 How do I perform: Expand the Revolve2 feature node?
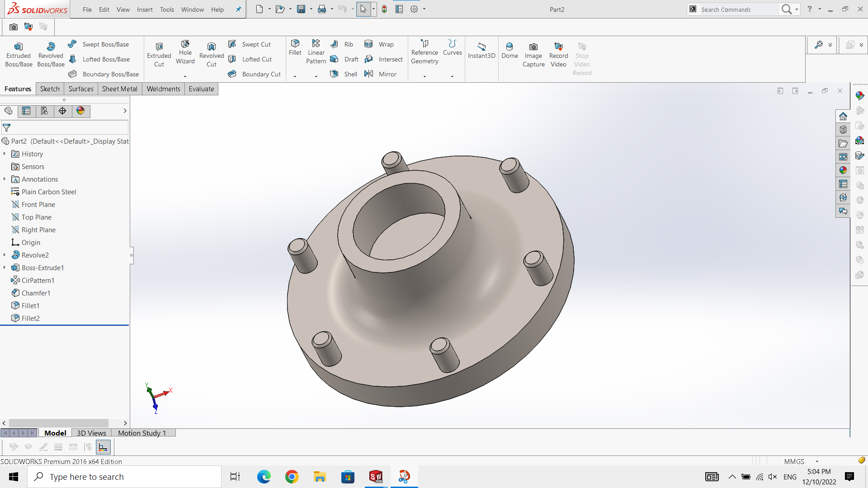(5, 255)
